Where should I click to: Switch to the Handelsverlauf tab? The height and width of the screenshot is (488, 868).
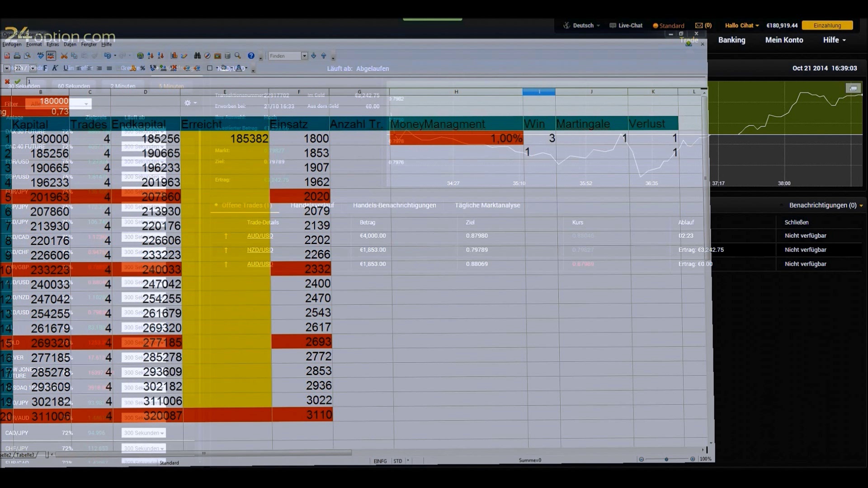click(312, 205)
